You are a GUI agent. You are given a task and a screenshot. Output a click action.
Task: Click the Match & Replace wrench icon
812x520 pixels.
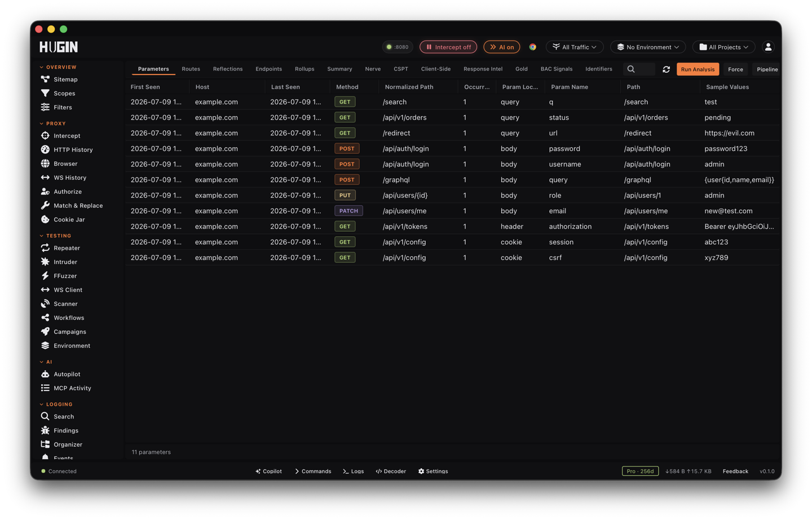coord(45,205)
